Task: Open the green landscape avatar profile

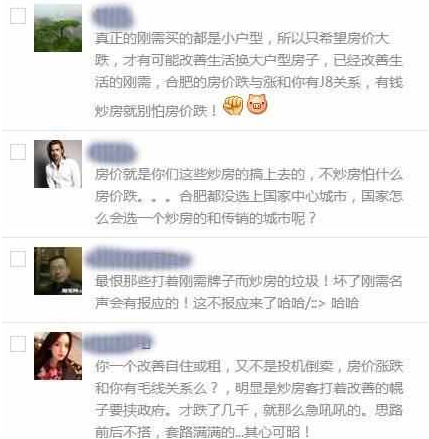Action: click(58, 28)
